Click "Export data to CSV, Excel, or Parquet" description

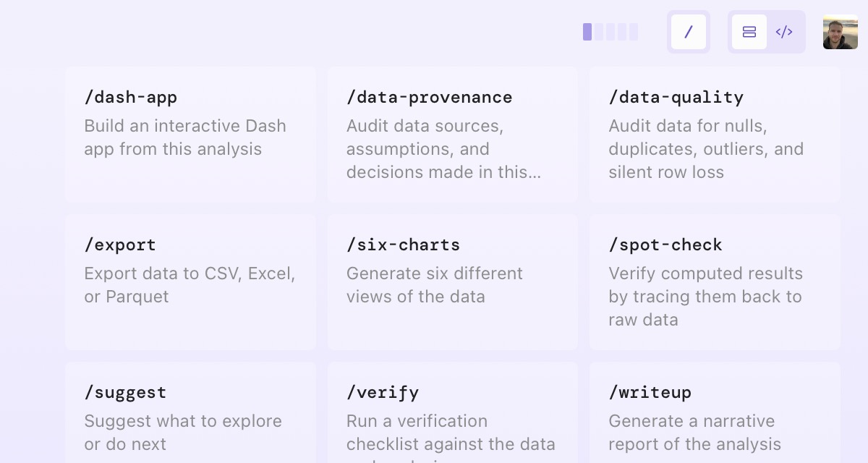[x=190, y=285]
